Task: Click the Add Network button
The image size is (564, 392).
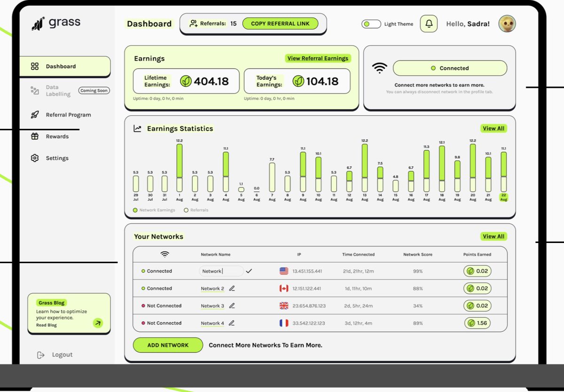Action: point(168,345)
